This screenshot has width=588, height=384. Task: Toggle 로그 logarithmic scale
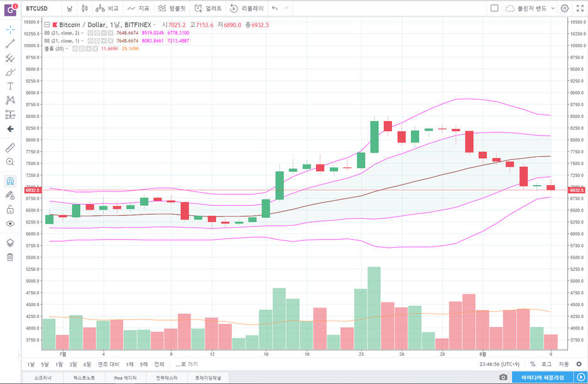point(547,364)
